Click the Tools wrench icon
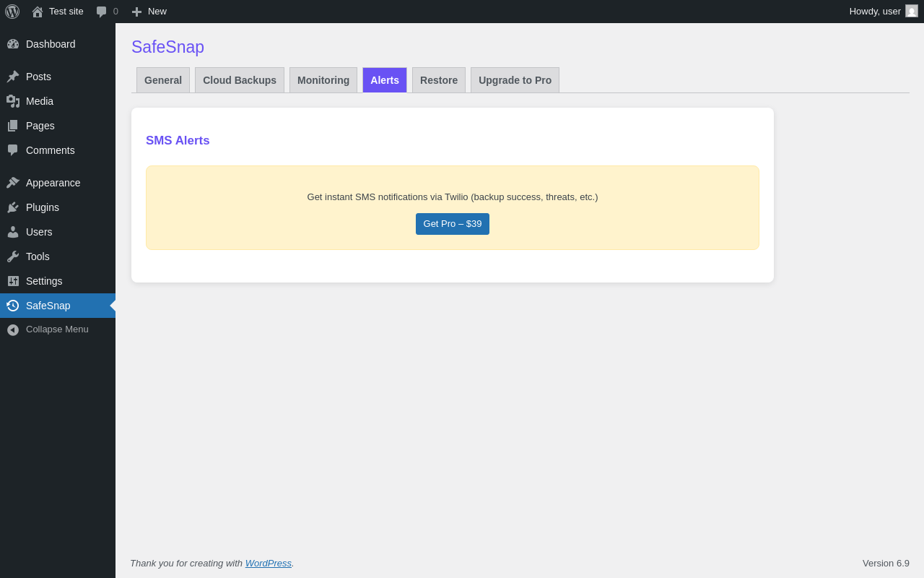The image size is (924, 578). pos(13,256)
